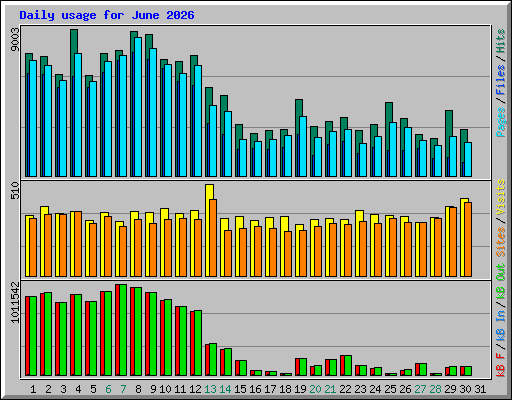
Task: Click the 1011542 kB axis label
Action: point(15,302)
